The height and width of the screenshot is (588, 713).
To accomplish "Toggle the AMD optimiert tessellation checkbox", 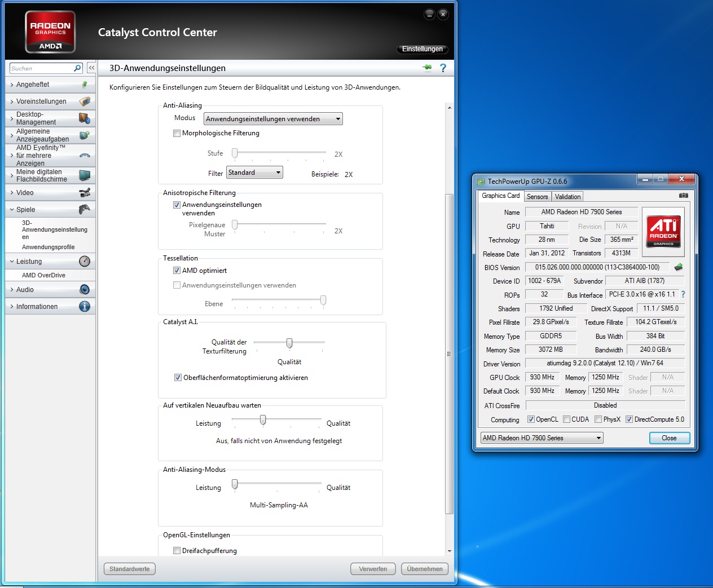I will [177, 271].
